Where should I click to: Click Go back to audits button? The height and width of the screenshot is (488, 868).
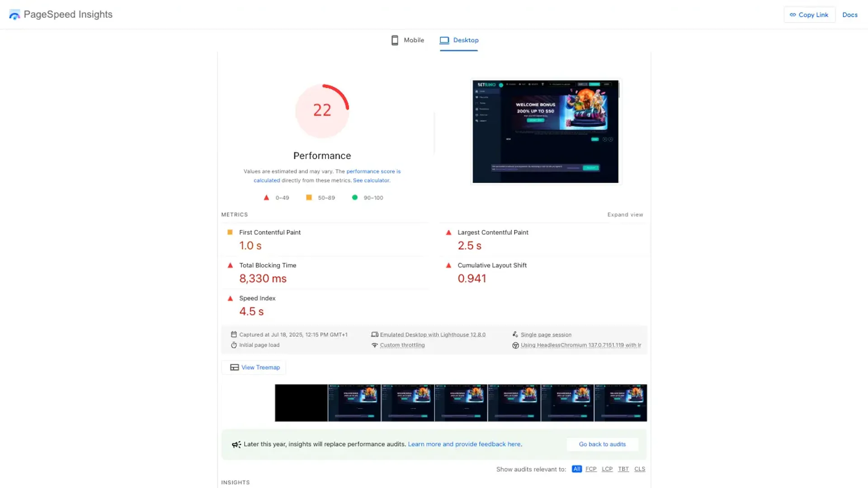(602, 444)
